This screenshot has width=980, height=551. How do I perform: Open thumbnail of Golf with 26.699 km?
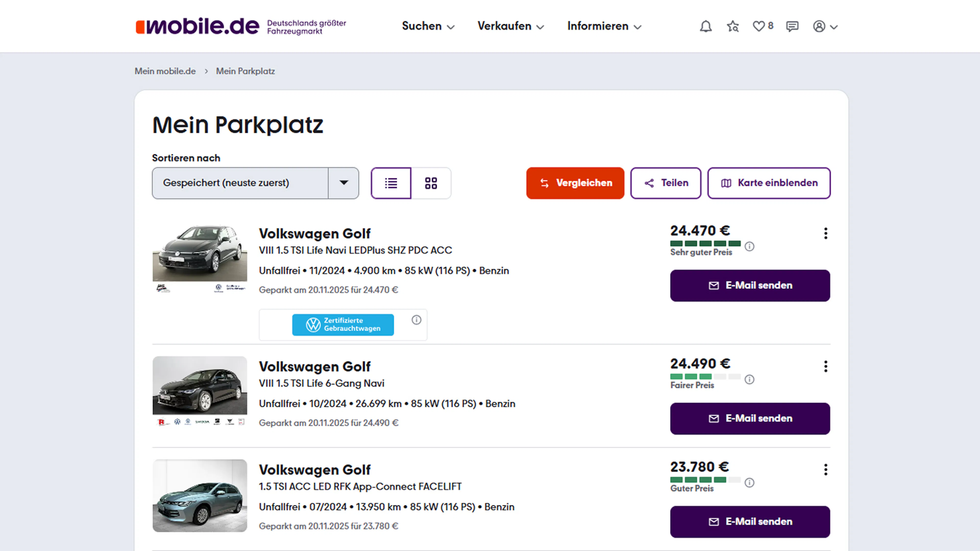click(x=200, y=391)
